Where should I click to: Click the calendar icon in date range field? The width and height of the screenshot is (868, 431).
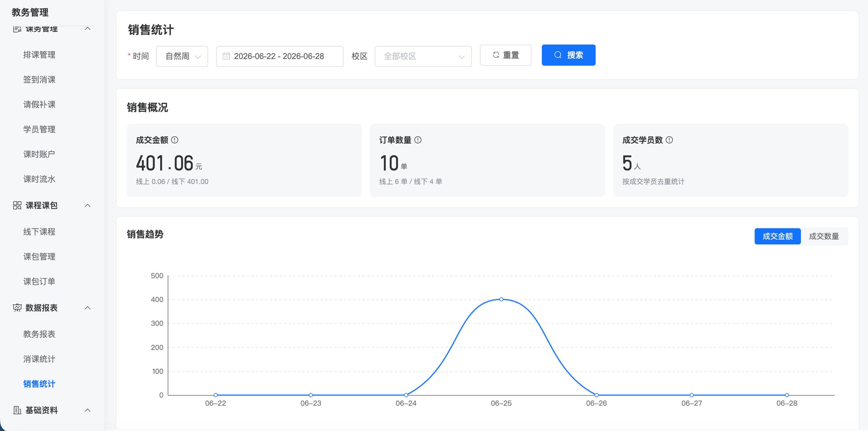point(226,56)
